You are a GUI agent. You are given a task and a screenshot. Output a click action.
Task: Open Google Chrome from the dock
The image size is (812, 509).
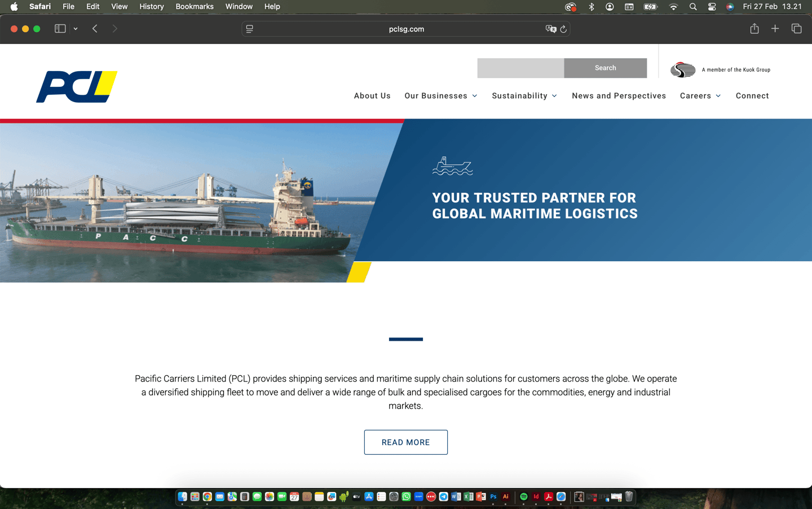[x=207, y=497]
